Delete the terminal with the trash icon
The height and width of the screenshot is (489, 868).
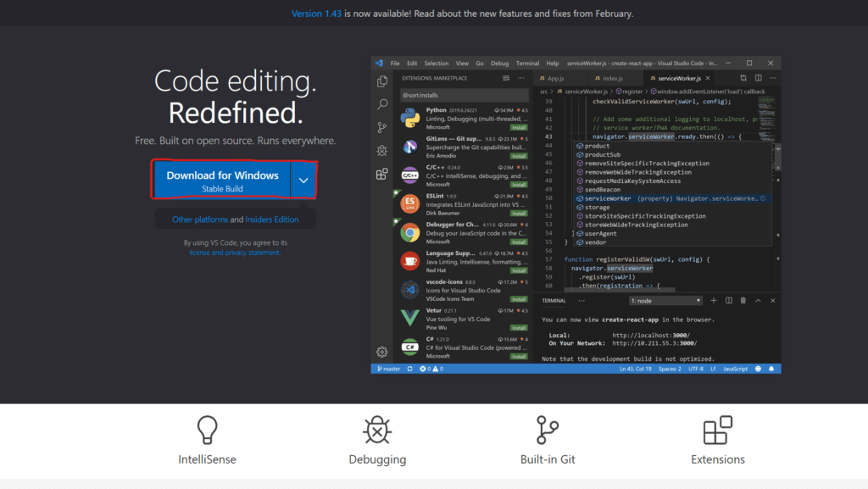743,300
